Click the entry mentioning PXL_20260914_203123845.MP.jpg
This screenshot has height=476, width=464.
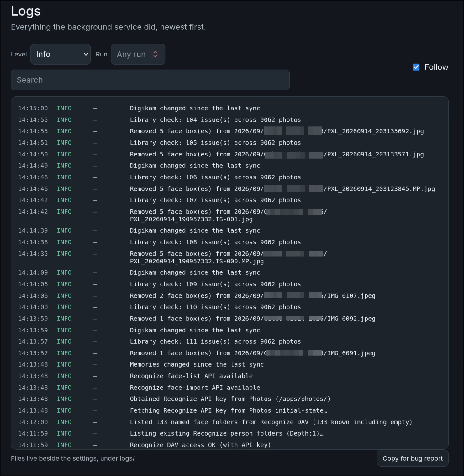[x=229, y=189]
